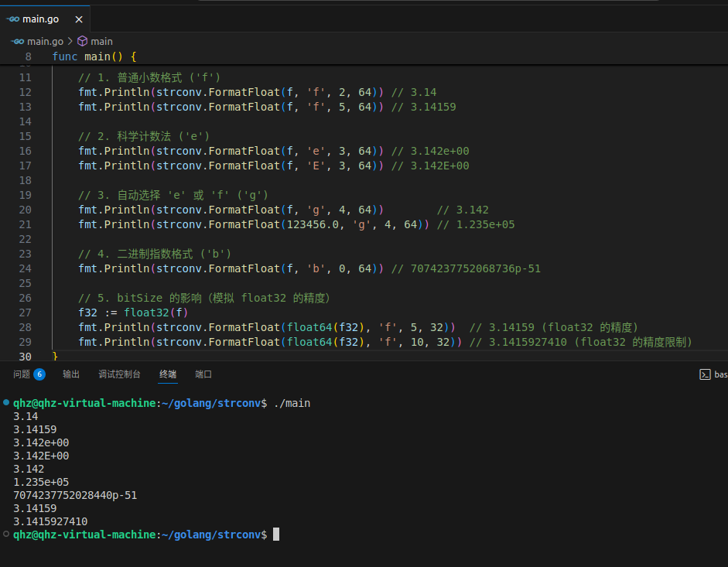Click f32 := float32(f) on line 27

(x=133, y=313)
